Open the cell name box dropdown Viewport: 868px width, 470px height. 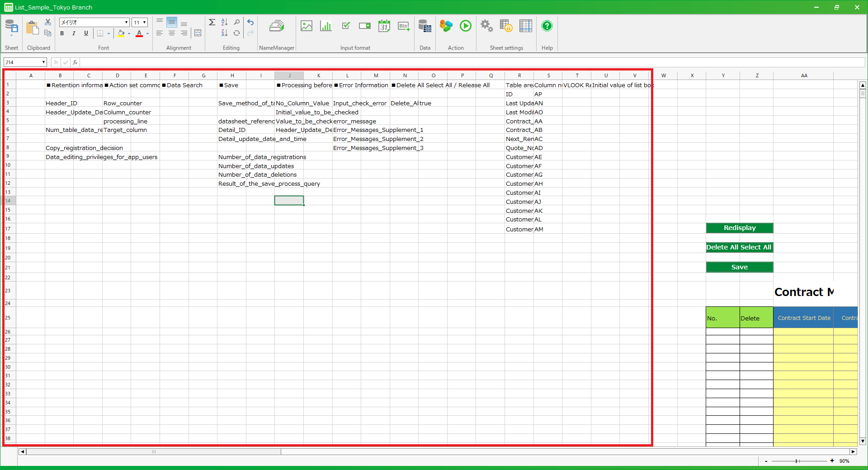[43, 62]
